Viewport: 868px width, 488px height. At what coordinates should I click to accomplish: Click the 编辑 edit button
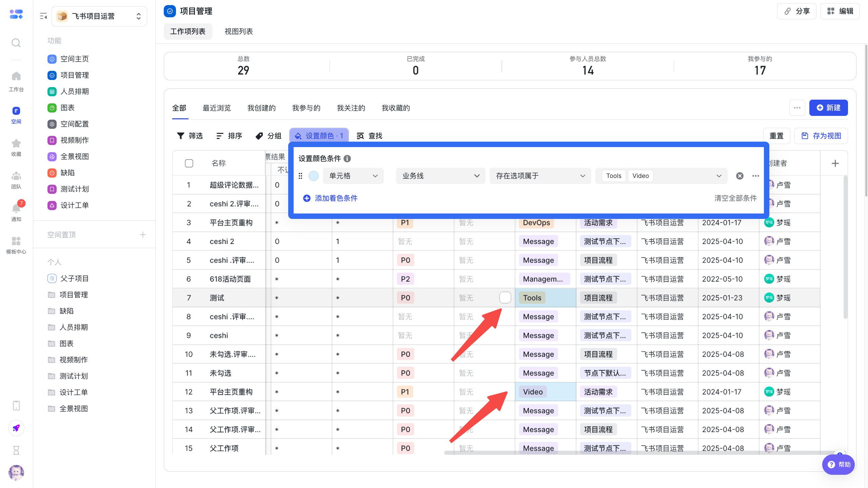click(840, 11)
